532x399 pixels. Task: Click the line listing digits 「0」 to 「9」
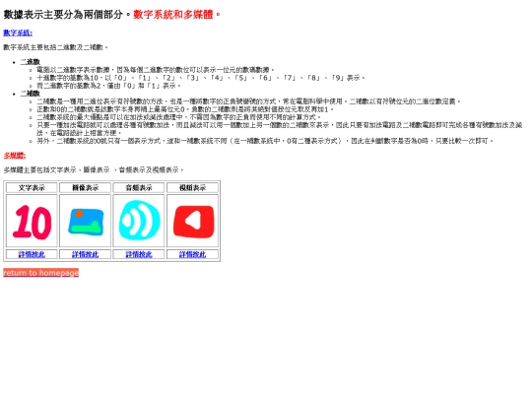tap(201, 78)
